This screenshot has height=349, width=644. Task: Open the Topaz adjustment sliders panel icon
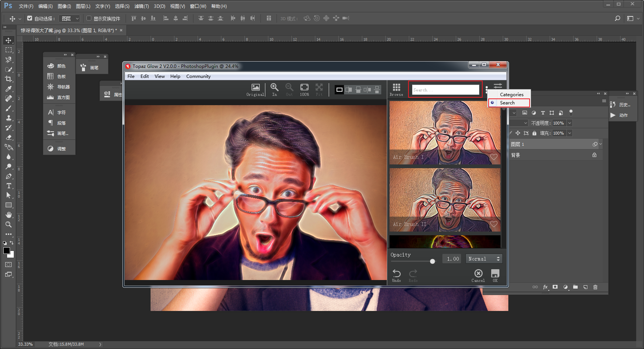(498, 86)
